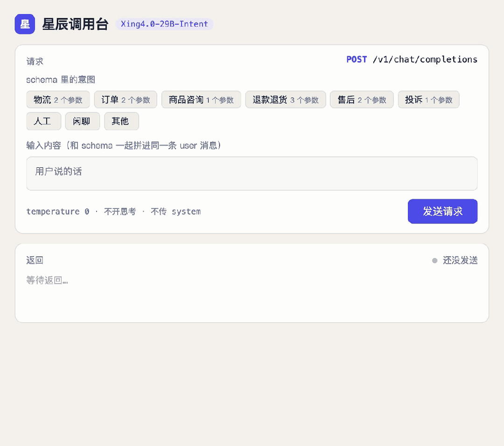Click the POST /v1/chat/completions endpoint text
The width and height of the screenshot is (504, 446).
click(412, 59)
